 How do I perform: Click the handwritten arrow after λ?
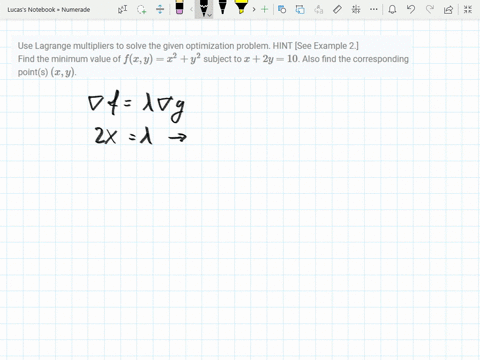pos(178,137)
